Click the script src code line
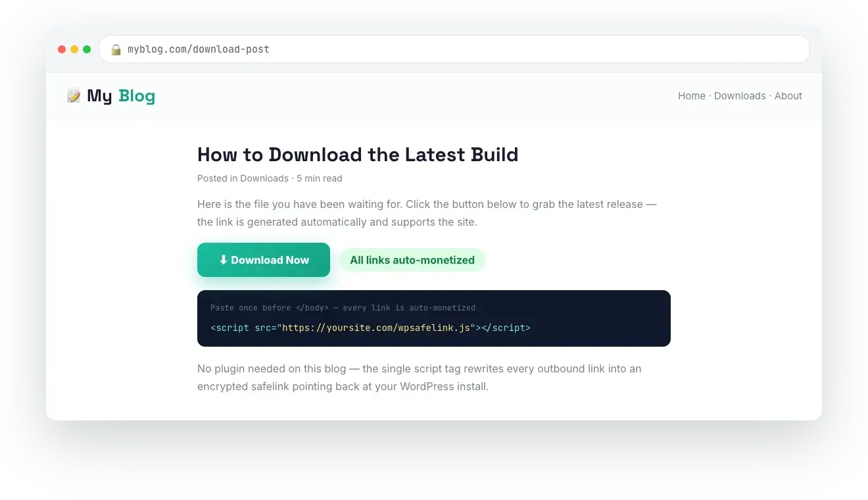 point(370,327)
